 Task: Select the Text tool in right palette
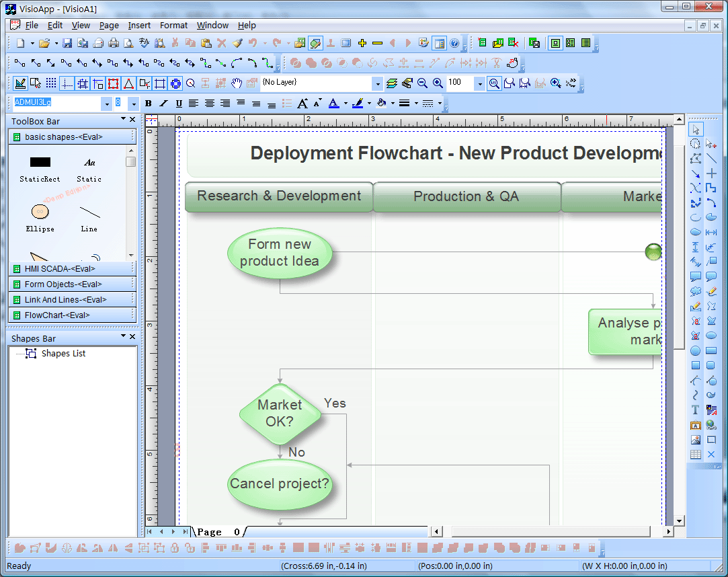pyautogui.click(x=695, y=409)
